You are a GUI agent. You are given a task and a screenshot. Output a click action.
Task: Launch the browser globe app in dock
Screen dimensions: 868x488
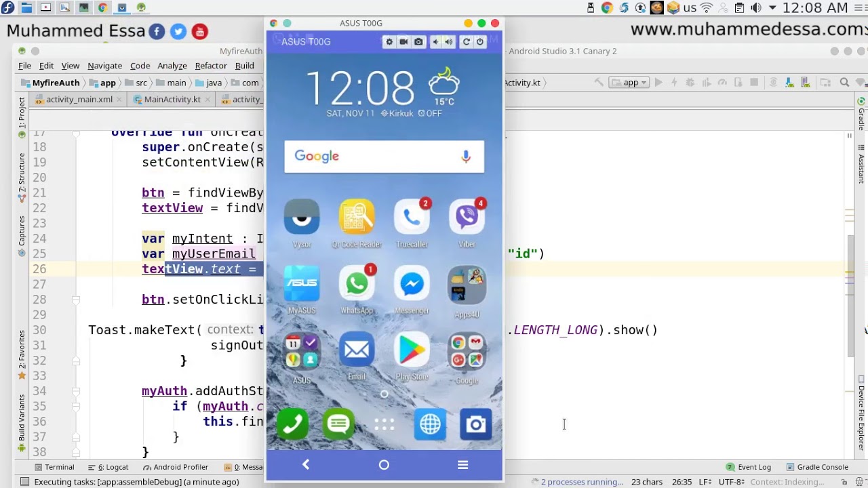(430, 424)
